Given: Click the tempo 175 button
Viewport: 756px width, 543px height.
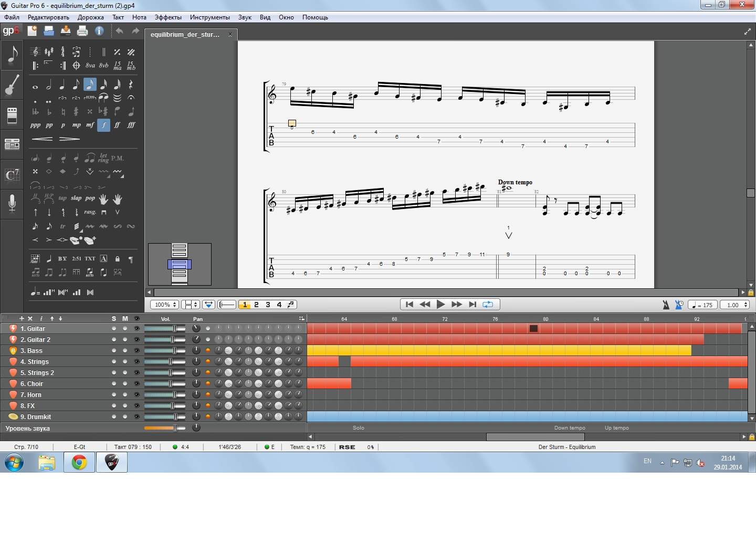Looking at the screenshot, I should tap(702, 305).
